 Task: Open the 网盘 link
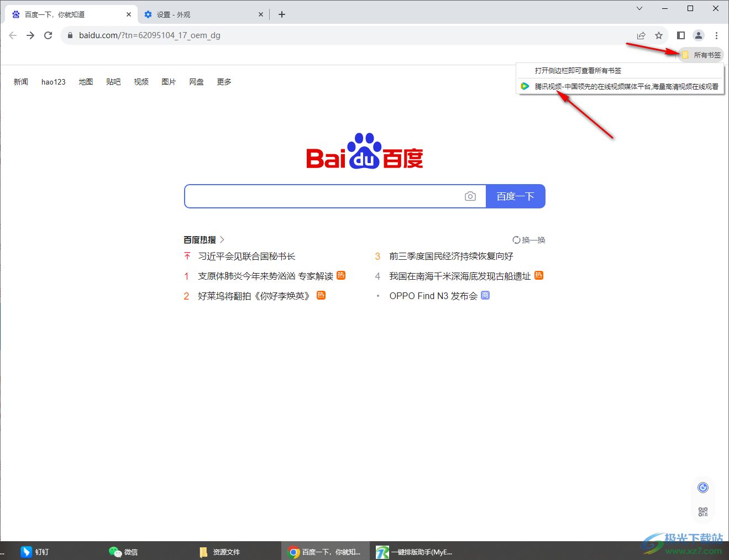196,82
